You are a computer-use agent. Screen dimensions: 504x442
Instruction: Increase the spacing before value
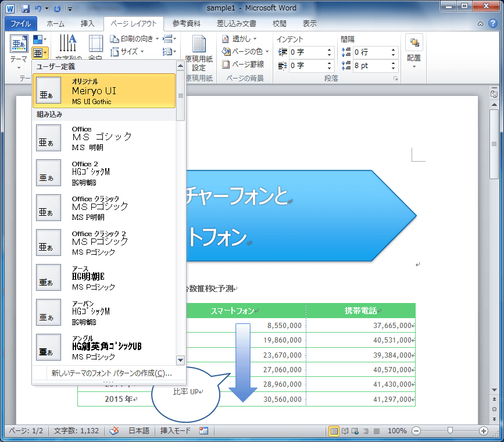click(394, 49)
